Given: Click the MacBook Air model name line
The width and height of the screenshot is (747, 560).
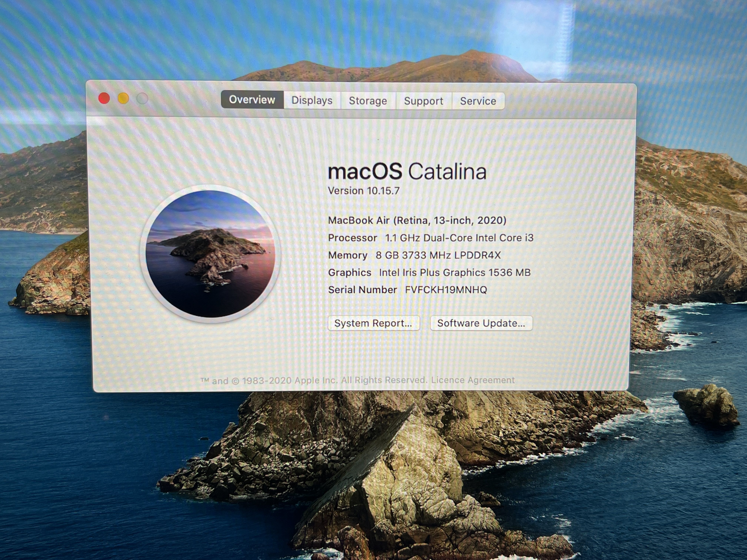Looking at the screenshot, I should tap(417, 220).
